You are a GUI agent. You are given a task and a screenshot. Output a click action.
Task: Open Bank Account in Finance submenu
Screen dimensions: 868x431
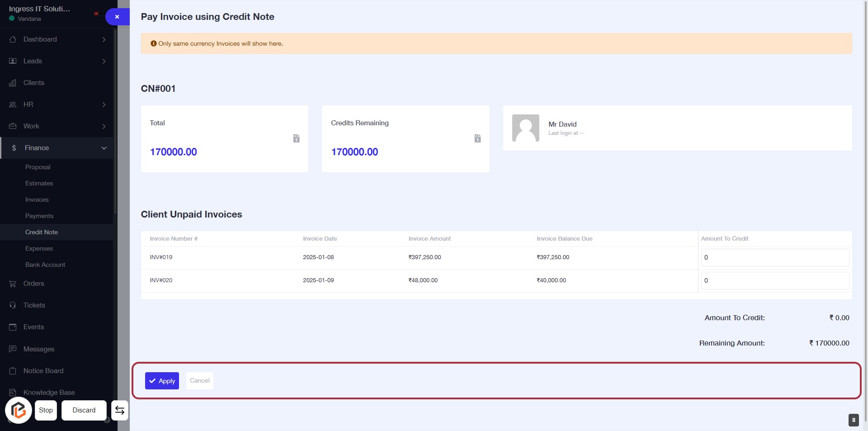(45, 265)
